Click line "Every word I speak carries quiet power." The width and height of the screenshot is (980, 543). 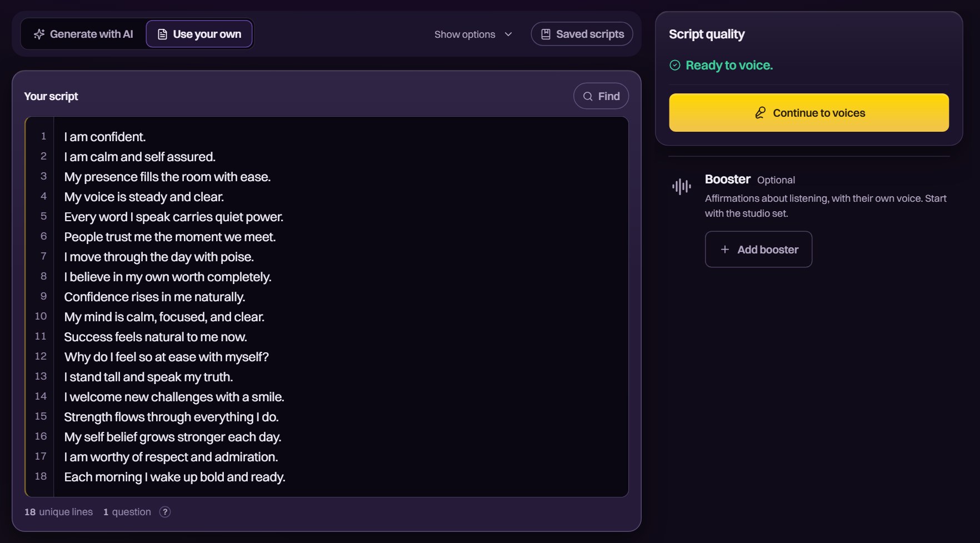coord(174,217)
